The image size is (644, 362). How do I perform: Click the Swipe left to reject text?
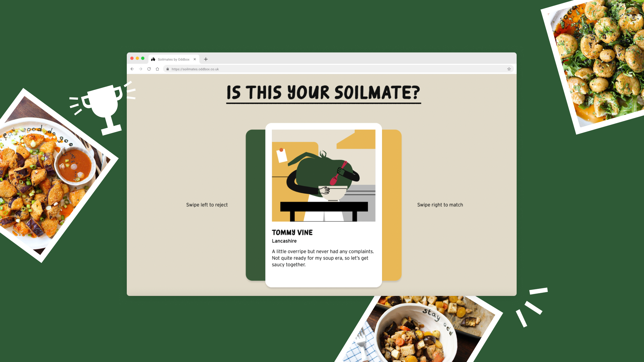point(207,205)
